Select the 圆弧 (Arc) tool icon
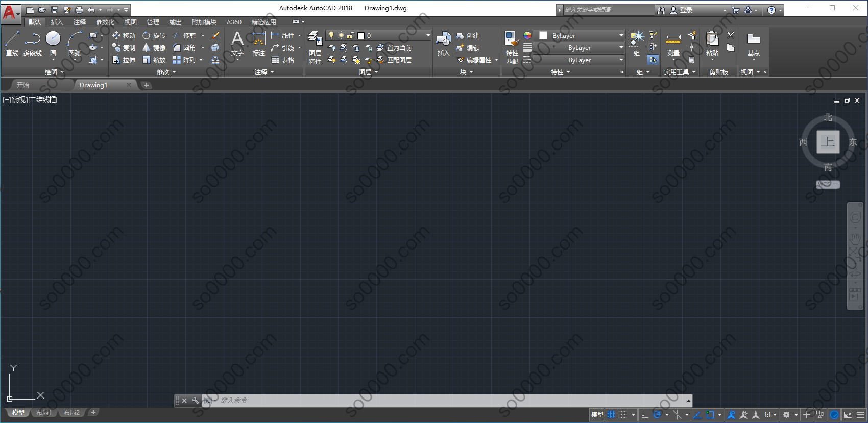The width and height of the screenshot is (868, 423). click(75, 39)
